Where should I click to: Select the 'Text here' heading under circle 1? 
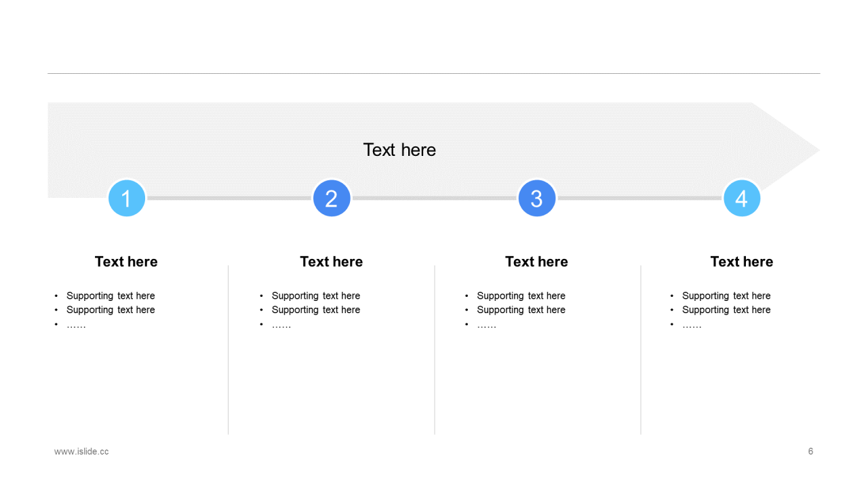tap(126, 262)
